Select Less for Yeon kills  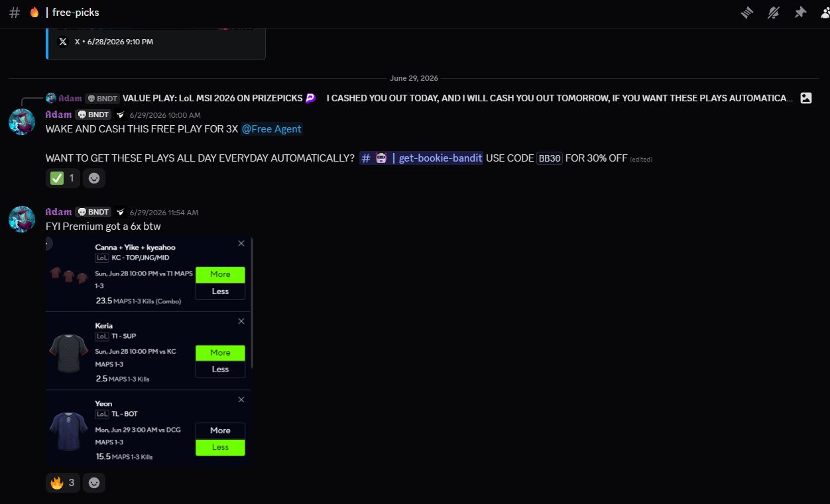coord(220,448)
